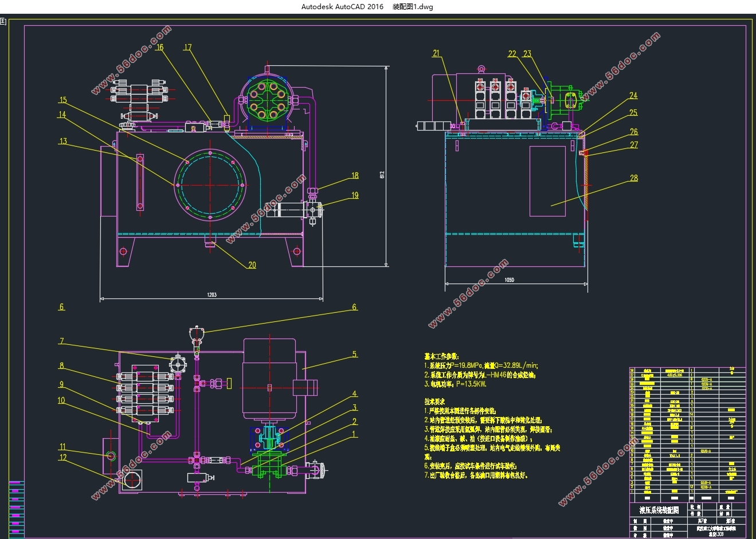Click callout number 21 above side view
Viewport: 756px width, 539px height.
pyautogui.click(x=436, y=53)
